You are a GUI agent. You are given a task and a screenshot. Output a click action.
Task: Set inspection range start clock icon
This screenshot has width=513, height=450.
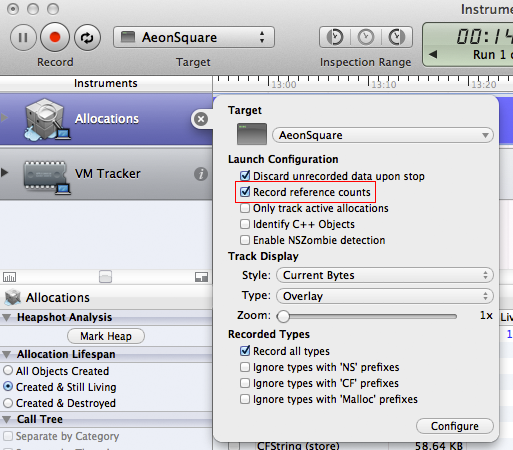click(335, 37)
